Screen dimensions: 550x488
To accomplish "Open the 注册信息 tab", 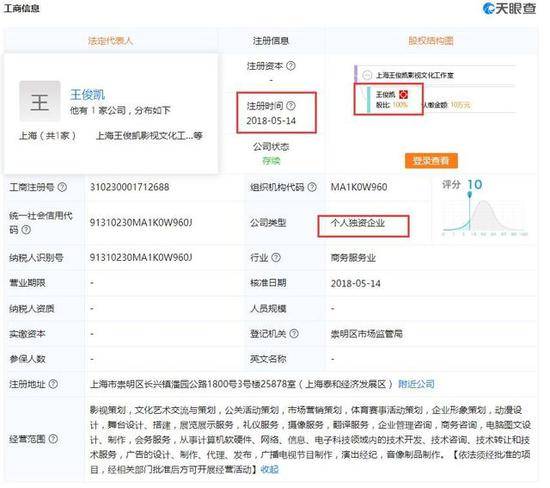I will 271,41.
